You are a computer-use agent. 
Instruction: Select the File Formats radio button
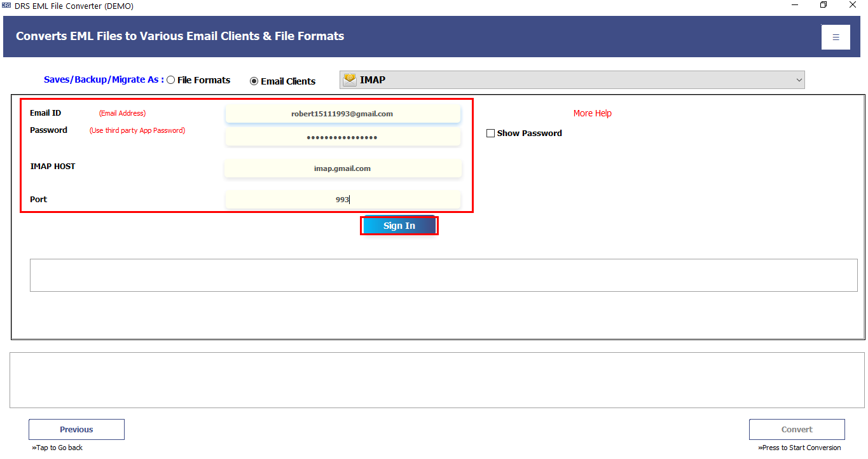coord(171,80)
